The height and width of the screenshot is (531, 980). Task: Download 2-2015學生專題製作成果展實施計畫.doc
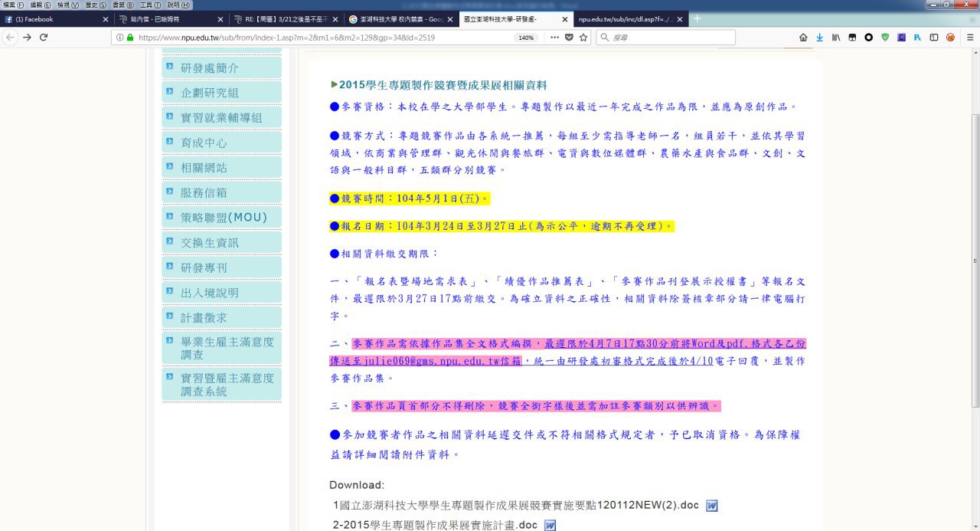pos(433,525)
